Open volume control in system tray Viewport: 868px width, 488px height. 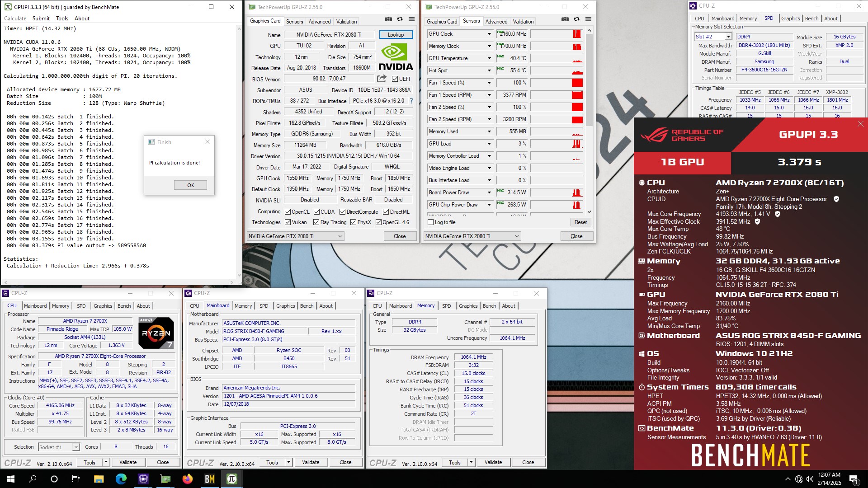[x=809, y=479]
